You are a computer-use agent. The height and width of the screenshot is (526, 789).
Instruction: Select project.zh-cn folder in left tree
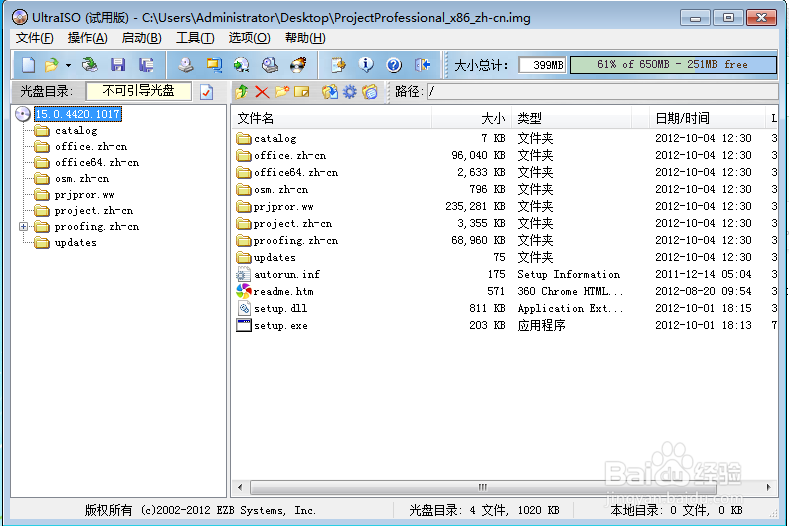click(x=94, y=210)
